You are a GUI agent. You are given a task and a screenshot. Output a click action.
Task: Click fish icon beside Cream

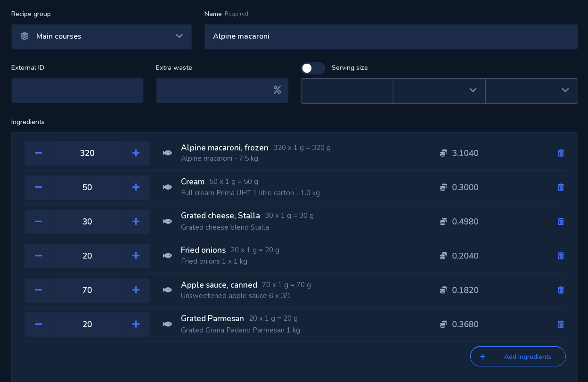167,187
